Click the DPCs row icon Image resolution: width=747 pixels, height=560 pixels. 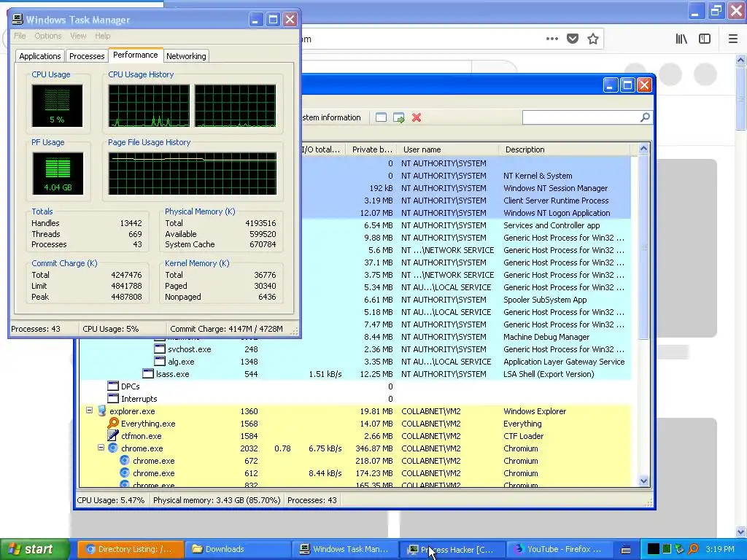click(x=113, y=386)
